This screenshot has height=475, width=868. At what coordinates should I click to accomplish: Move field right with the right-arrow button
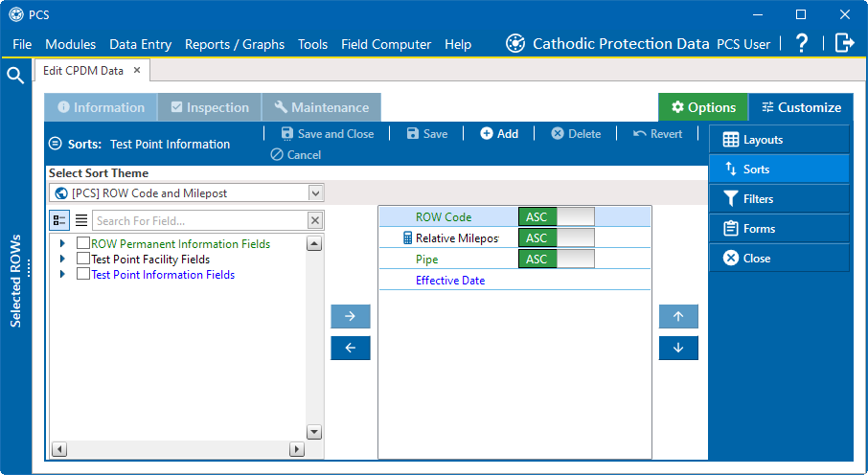tap(350, 316)
